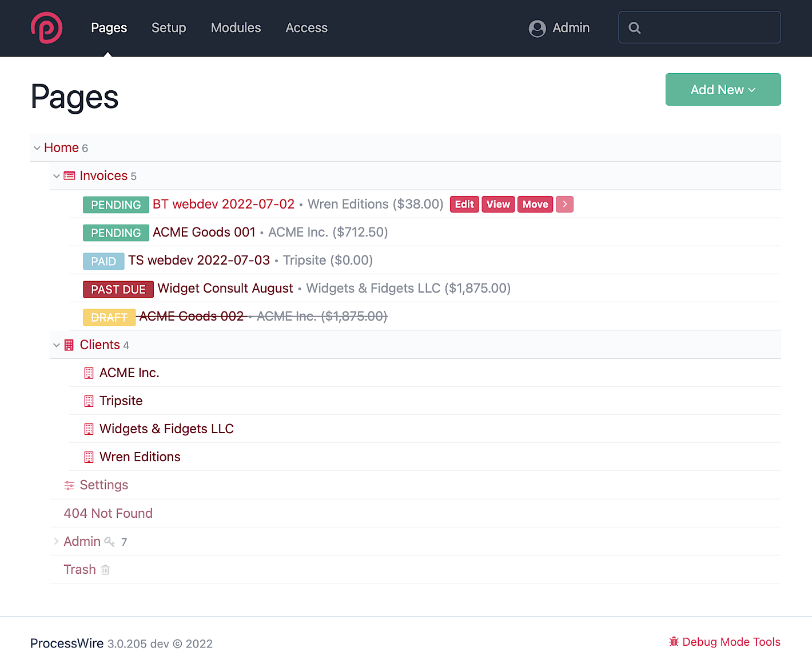The width and height of the screenshot is (812, 660).
Task: Select ACME Inc. client page
Action: (129, 373)
